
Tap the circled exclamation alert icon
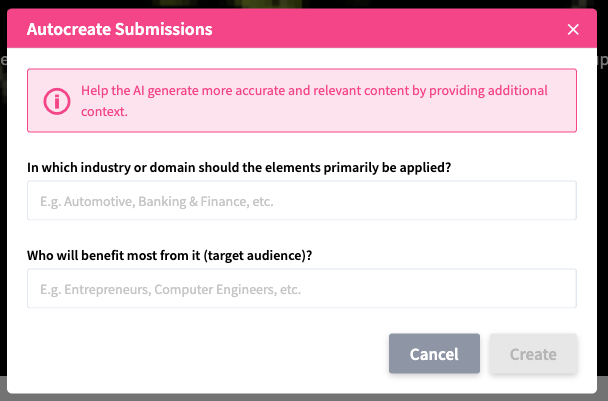[58, 100]
